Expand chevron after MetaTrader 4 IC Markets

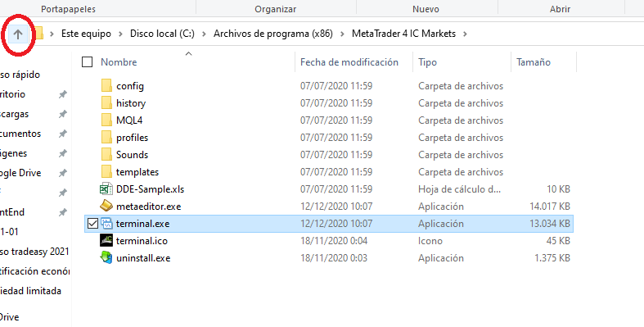pos(465,34)
